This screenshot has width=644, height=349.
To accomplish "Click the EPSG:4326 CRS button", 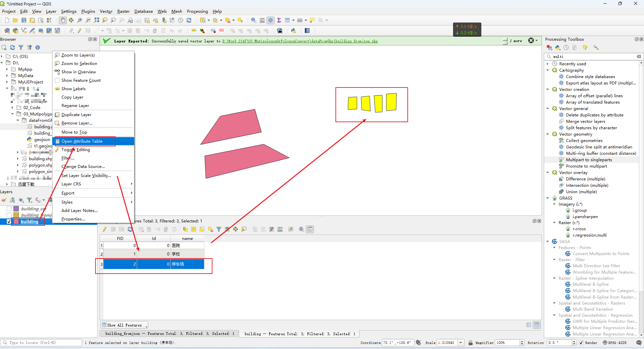I will coord(614,343).
